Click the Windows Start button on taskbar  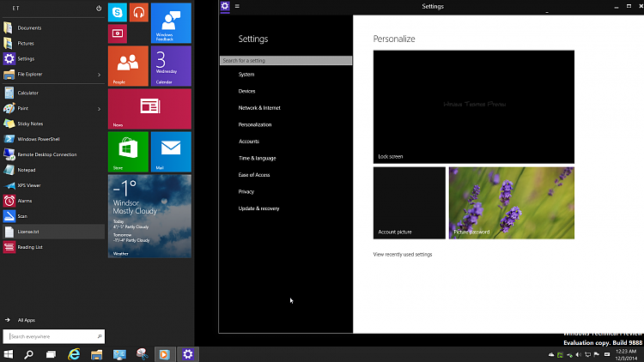tap(9, 354)
